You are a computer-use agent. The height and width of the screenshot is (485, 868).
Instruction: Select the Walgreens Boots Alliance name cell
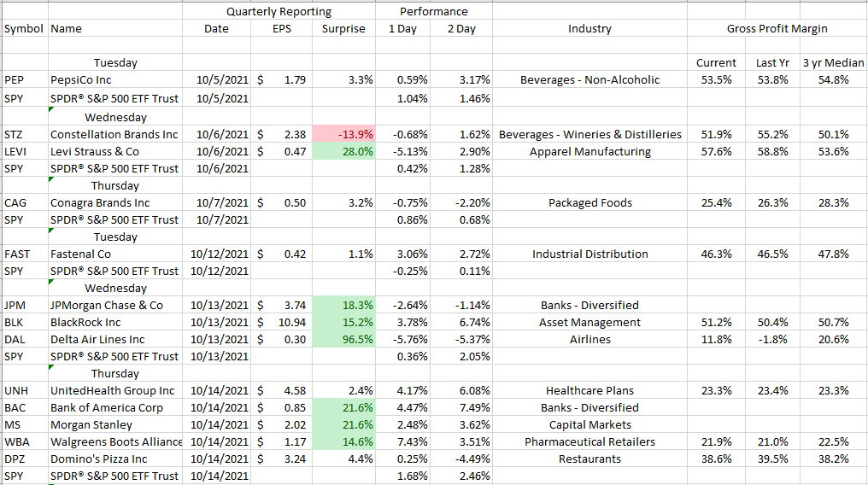pos(114,441)
